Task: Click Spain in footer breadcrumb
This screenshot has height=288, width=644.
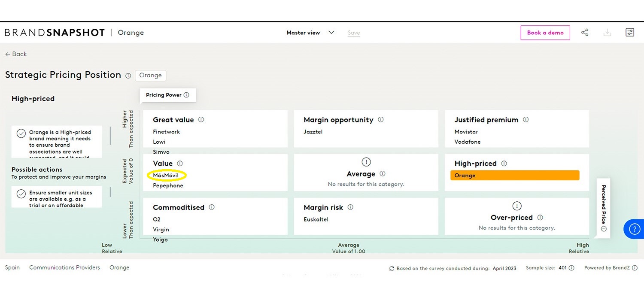Action: 12,267
